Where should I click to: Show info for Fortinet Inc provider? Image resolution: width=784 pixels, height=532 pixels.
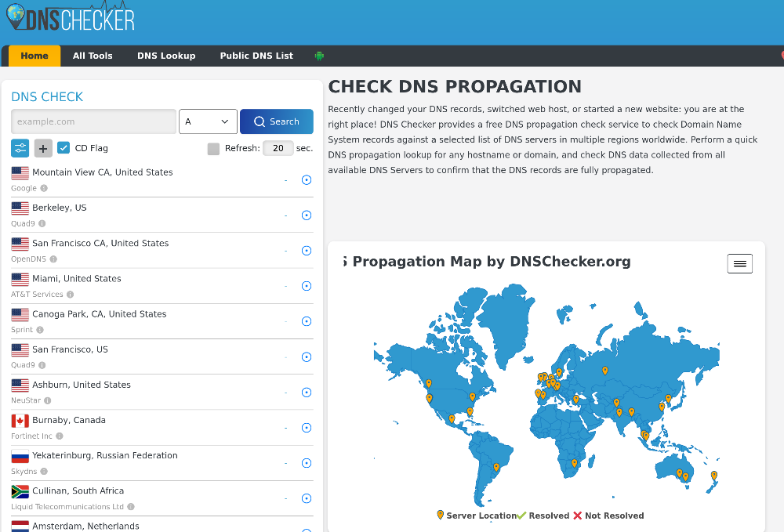coord(60,436)
